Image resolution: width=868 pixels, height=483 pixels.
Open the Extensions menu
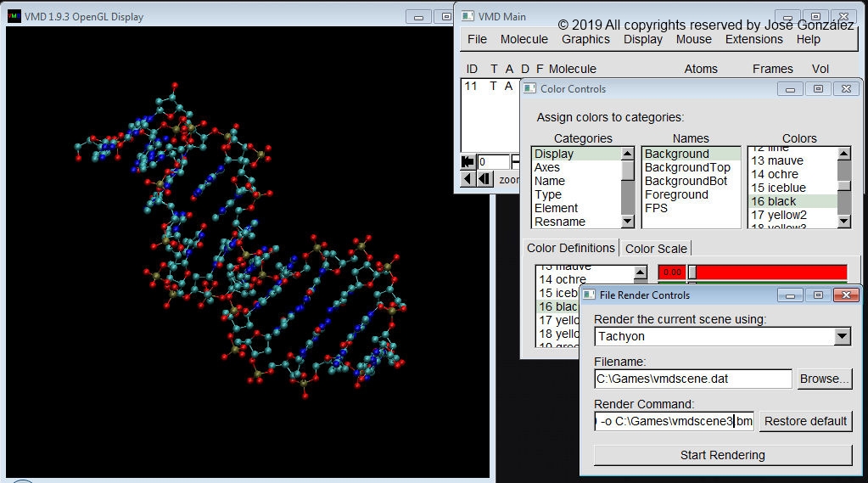(x=753, y=39)
